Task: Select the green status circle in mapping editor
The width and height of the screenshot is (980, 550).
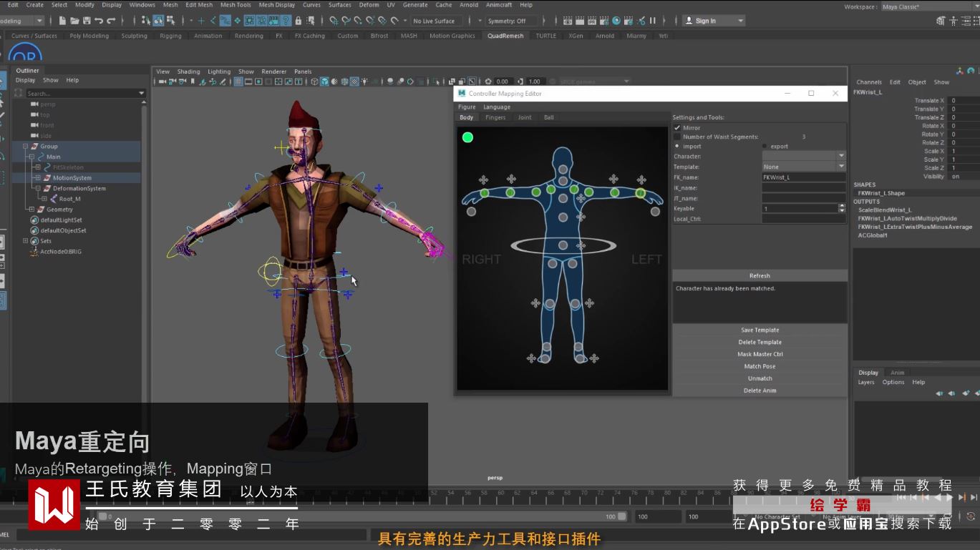Action: click(467, 137)
